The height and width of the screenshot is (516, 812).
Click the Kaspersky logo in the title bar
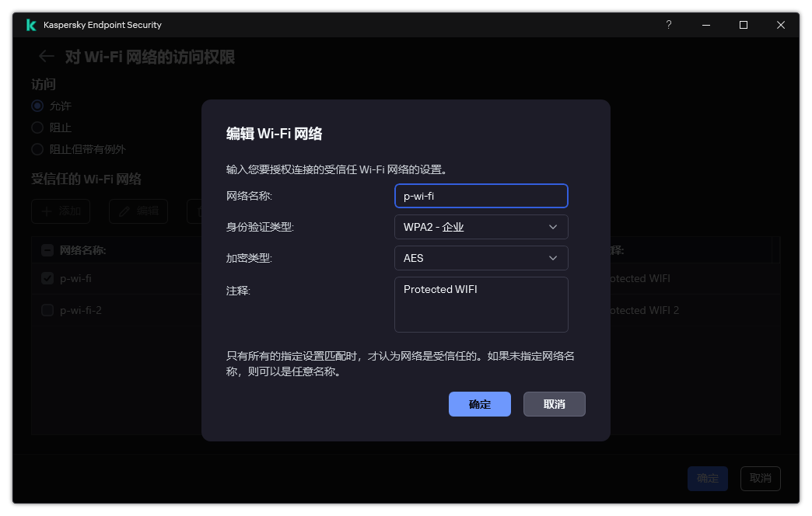(x=30, y=24)
